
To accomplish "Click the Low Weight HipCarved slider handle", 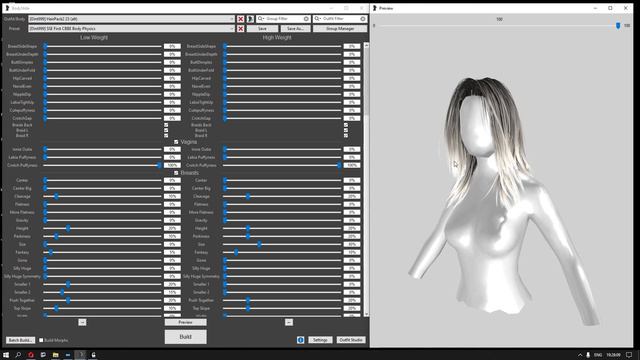I will [x=45, y=78].
